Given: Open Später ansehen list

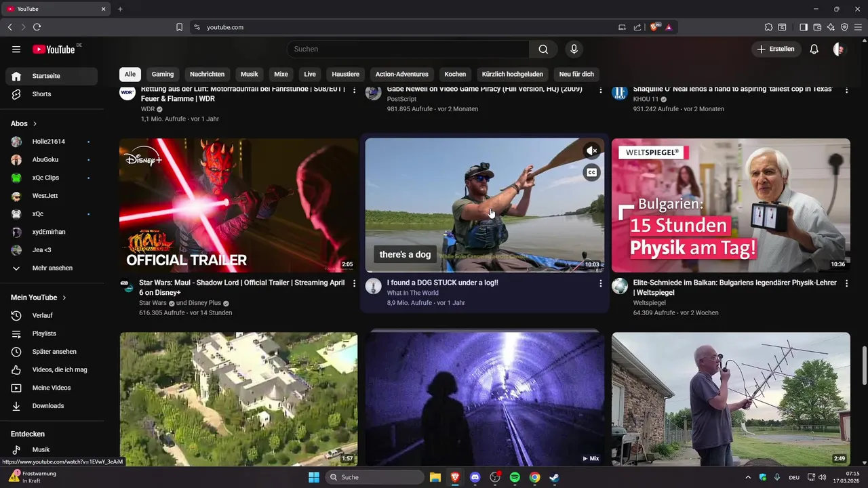Looking at the screenshot, I should click(52, 352).
